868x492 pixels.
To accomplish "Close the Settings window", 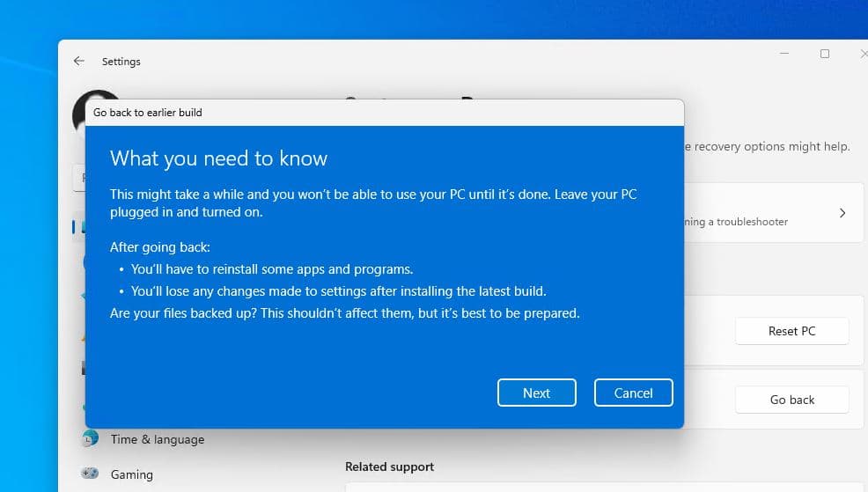I will point(862,54).
